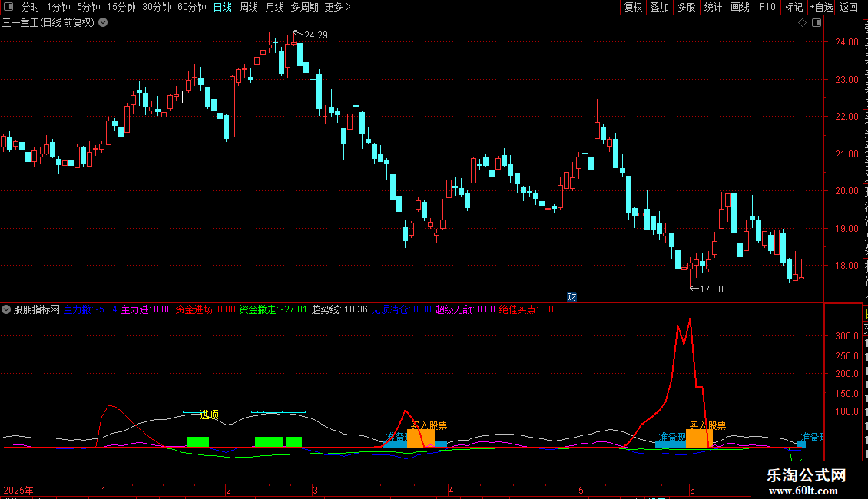
Task: Toggle the panel layout icon on main chart
Action: point(817,23)
